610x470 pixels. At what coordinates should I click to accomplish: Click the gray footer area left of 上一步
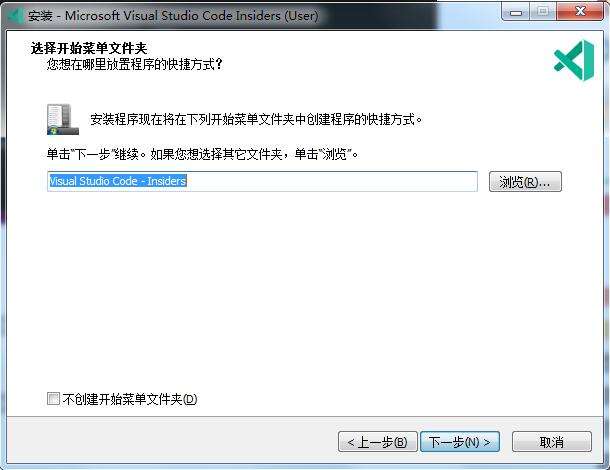click(x=171, y=442)
